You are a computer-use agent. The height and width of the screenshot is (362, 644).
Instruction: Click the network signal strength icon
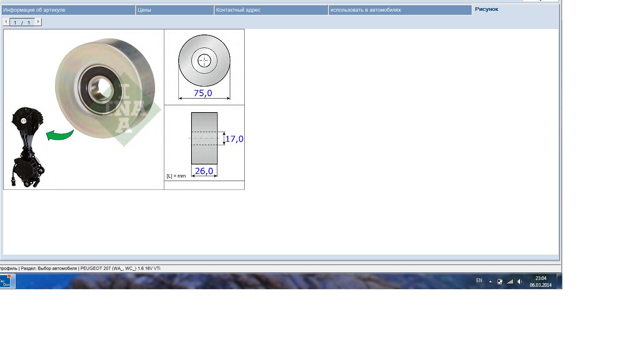(x=510, y=282)
